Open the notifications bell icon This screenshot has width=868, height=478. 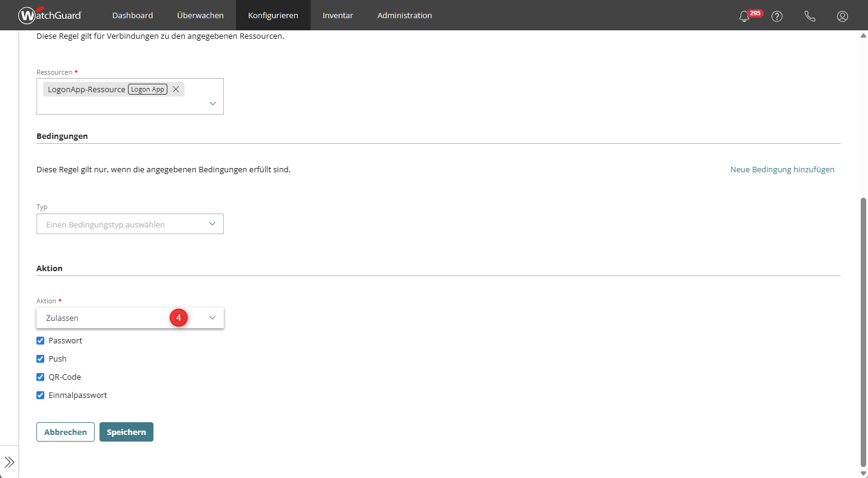744,16
